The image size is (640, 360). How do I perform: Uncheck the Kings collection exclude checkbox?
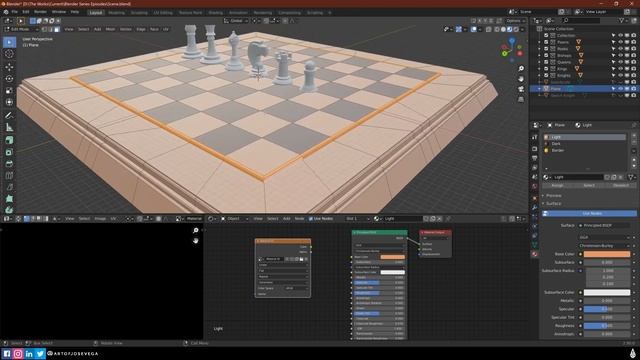(546, 69)
